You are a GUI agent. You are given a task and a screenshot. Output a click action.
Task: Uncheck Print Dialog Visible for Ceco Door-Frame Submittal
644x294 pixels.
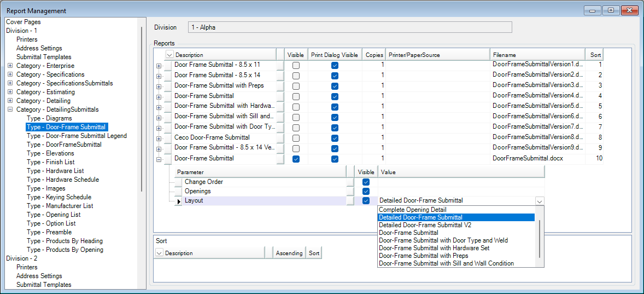[x=335, y=137]
